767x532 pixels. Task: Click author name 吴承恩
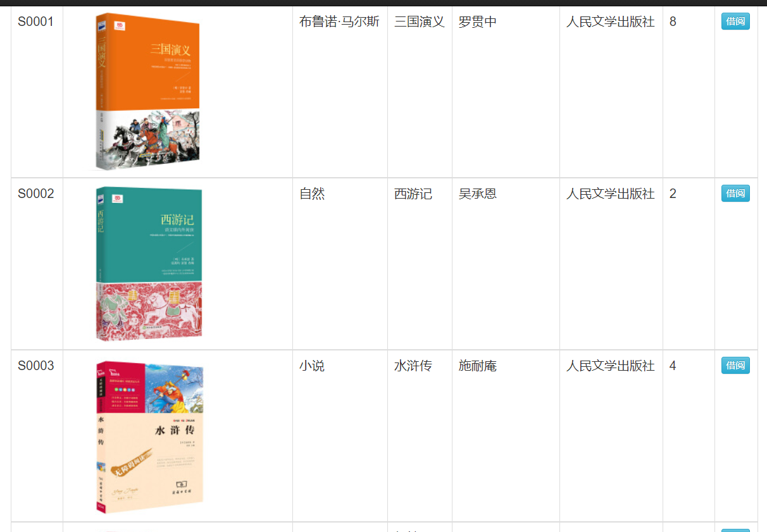tap(478, 194)
